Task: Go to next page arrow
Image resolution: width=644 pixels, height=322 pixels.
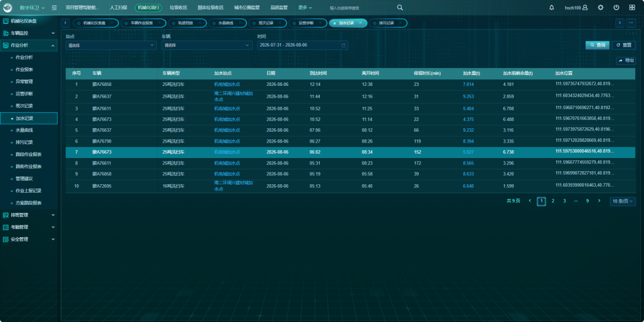Action: point(599,202)
